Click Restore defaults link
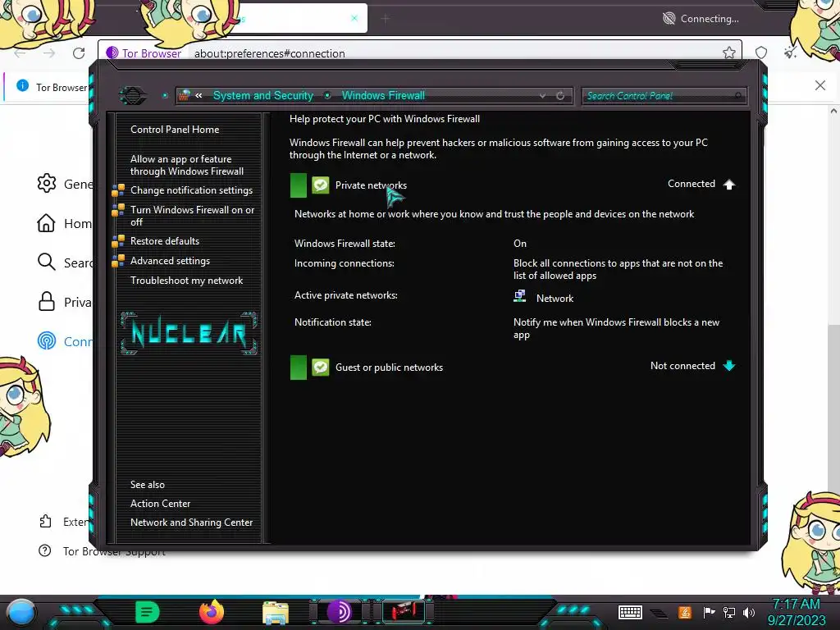This screenshot has width=840, height=630. (x=164, y=241)
